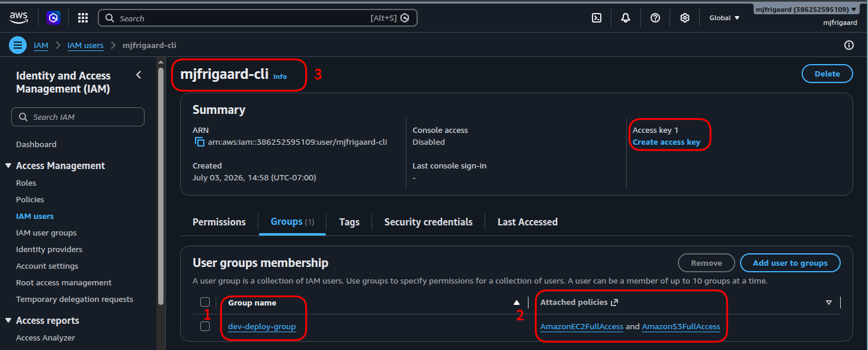Open Access Analyzer in sidebar
The height and width of the screenshot is (350, 868).
point(46,338)
